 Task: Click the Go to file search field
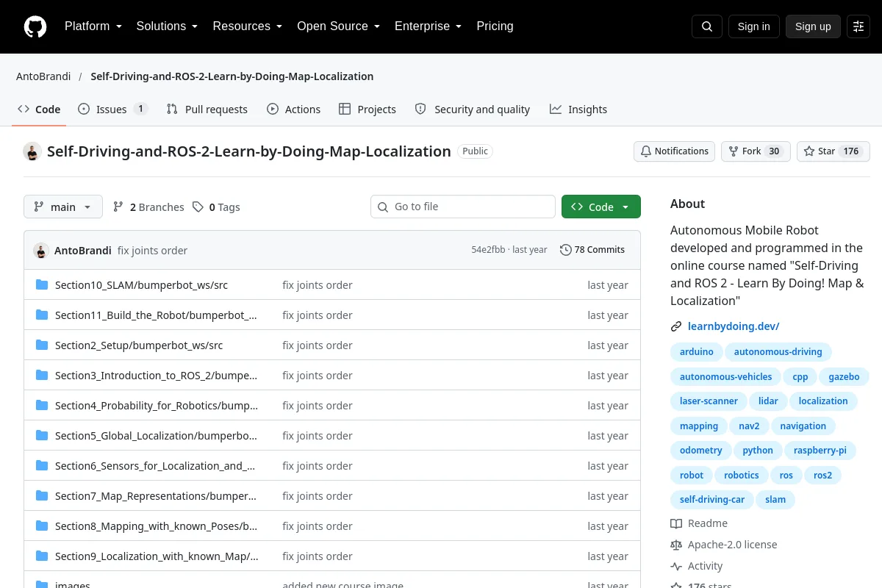tap(463, 207)
